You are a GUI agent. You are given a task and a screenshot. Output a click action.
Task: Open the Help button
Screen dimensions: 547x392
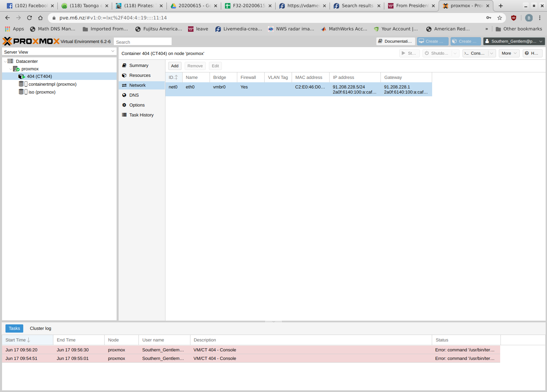532,53
